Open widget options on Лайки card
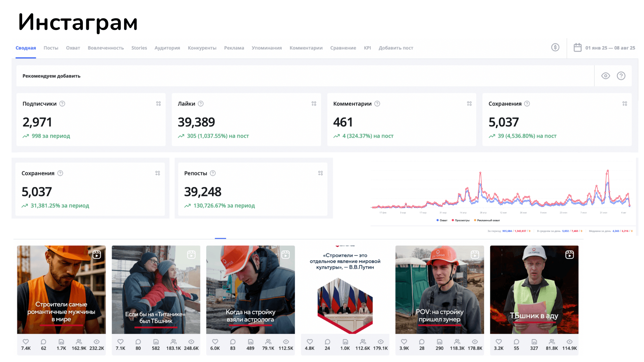 click(314, 104)
